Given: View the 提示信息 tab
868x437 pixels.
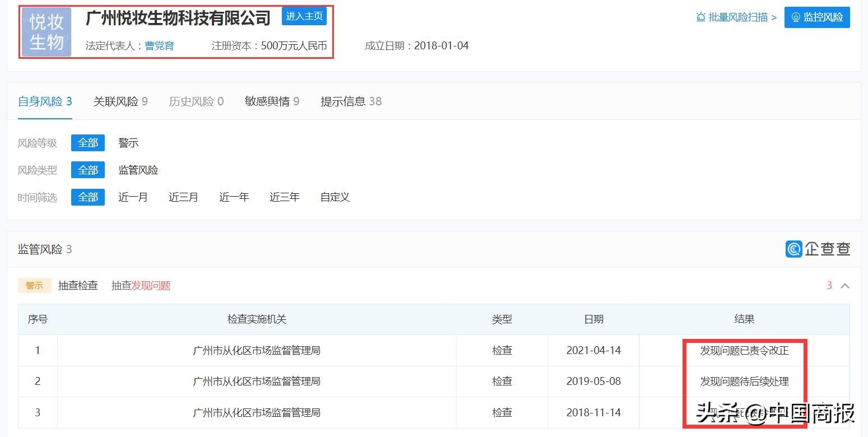Looking at the screenshot, I should [351, 101].
